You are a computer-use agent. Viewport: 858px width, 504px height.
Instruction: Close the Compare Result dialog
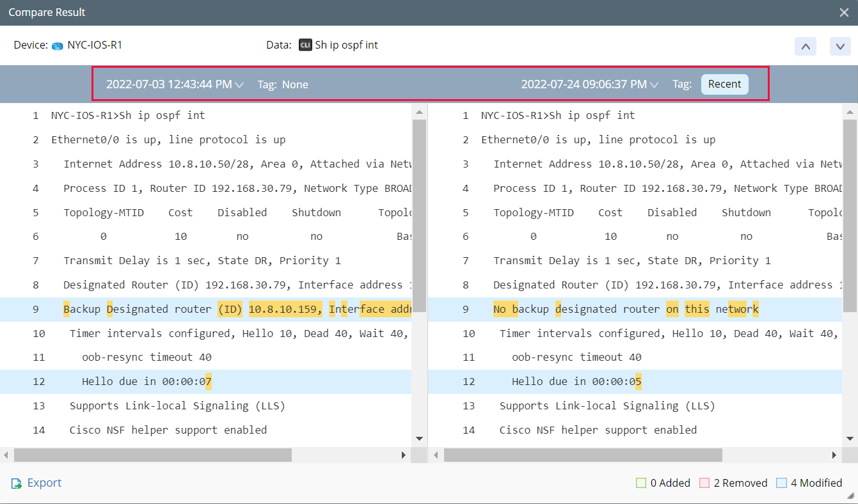843,12
